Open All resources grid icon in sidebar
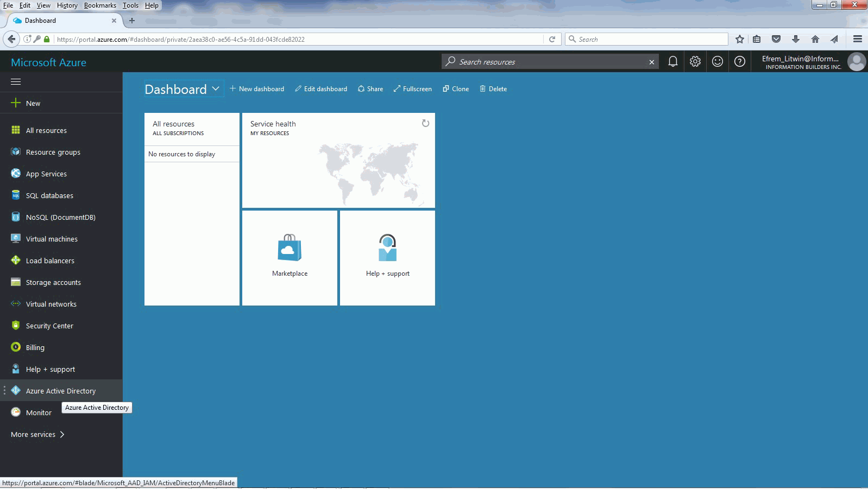868x489 pixels. coord(16,130)
